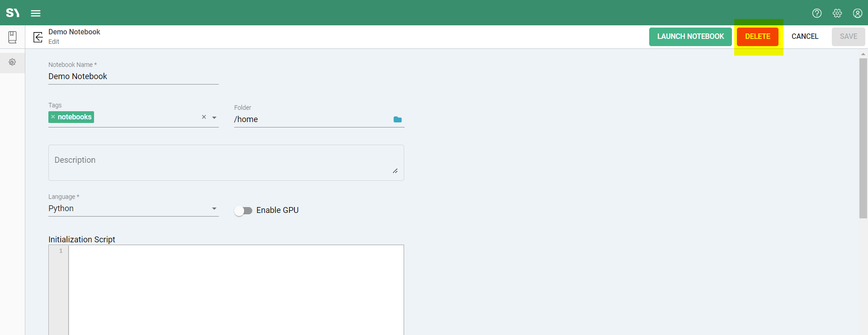Click the gear icon in left sidebar

pos(13,62)
